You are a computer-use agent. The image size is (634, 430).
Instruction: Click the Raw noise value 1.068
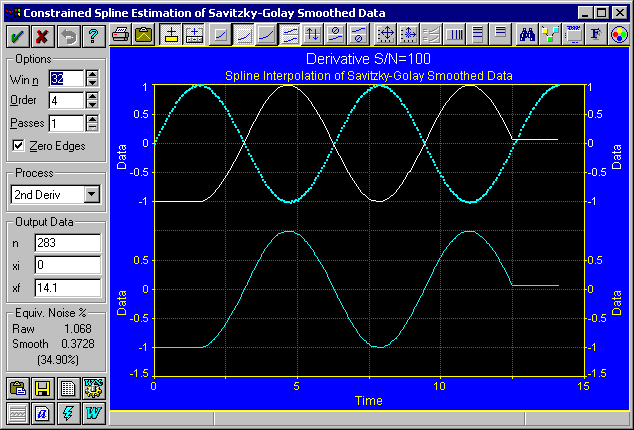tap(78, 328)
